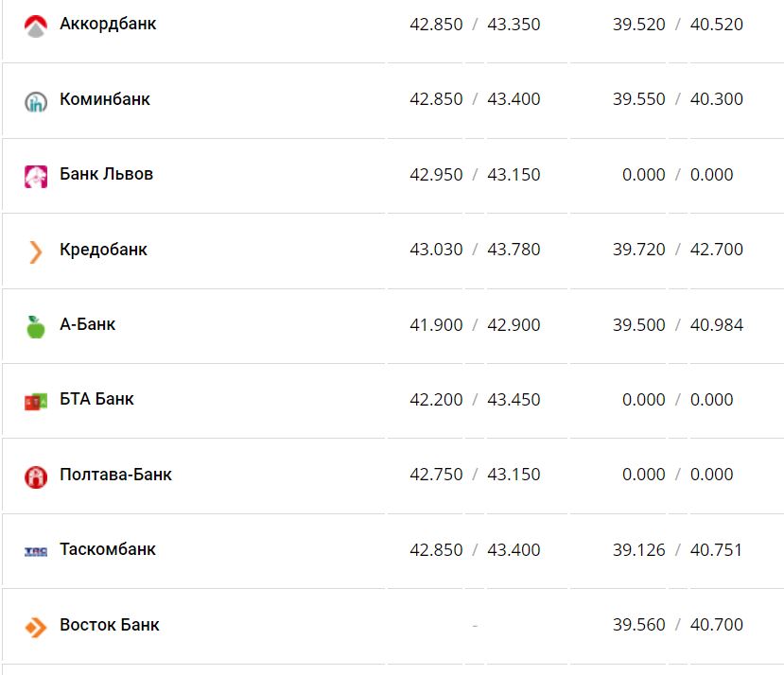Click the orange Кредобанк chevron icon
Image resolution: width=784 pixels, height=675 pixels.
click(36, 251)
